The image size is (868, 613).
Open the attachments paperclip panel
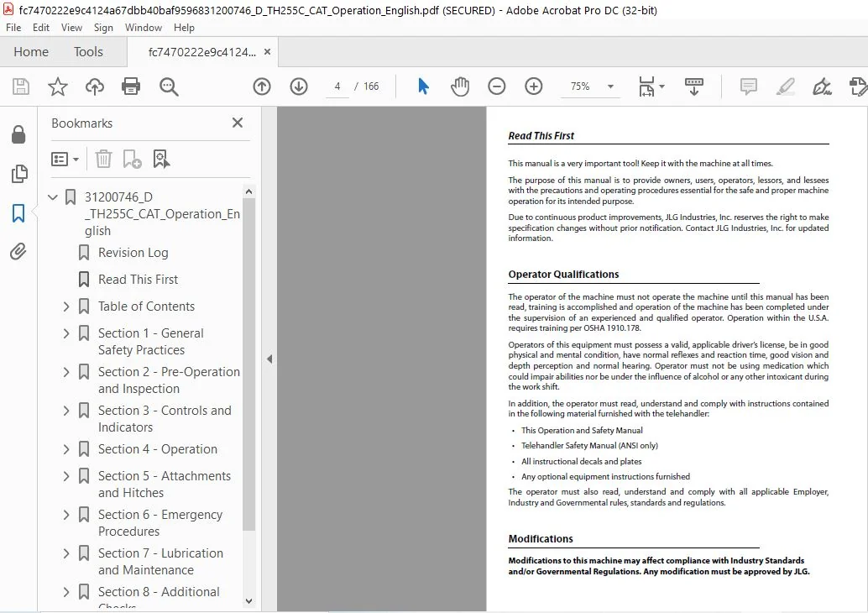[18, 251]
